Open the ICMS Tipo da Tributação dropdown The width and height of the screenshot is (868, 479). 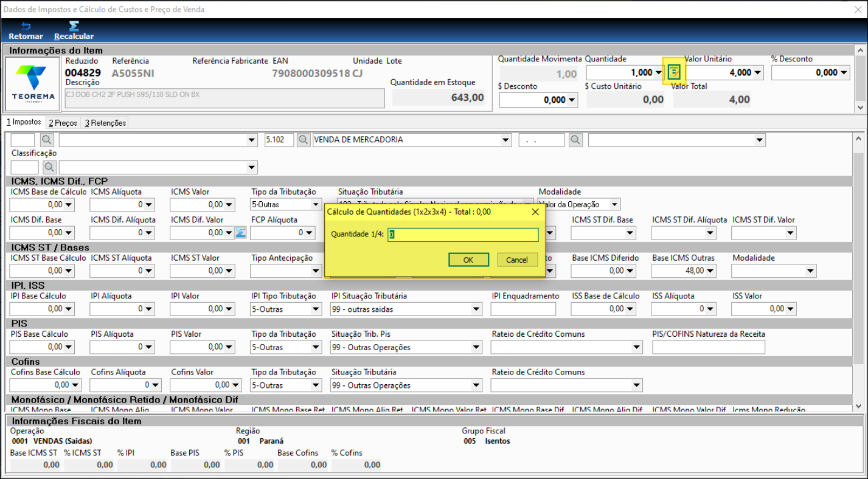pyautogui.click(x=316, y=205)
